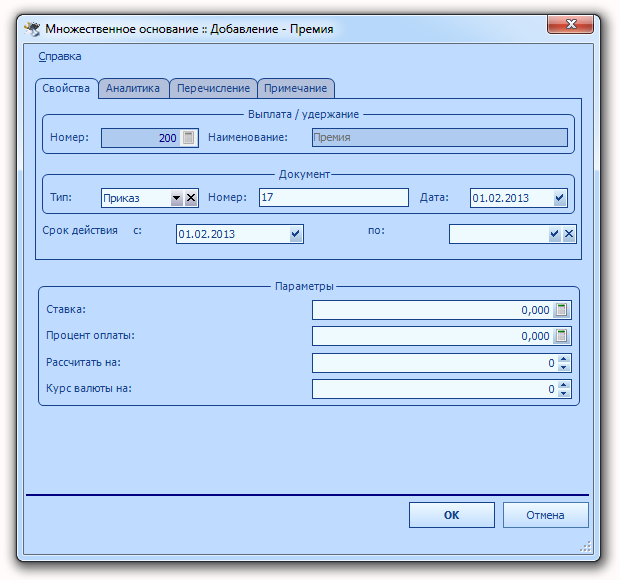Open the Справка menu

(60, 57)
